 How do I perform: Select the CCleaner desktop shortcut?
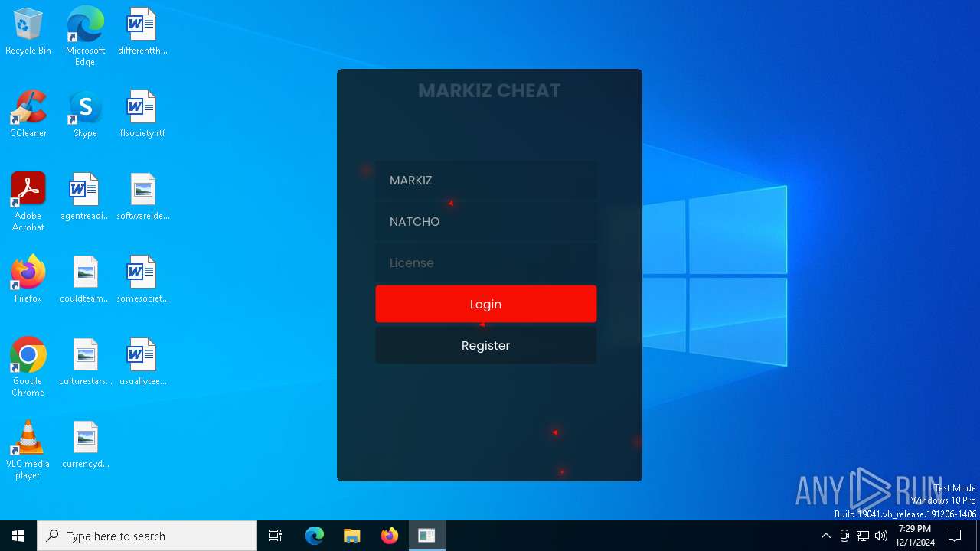[28, 115]
